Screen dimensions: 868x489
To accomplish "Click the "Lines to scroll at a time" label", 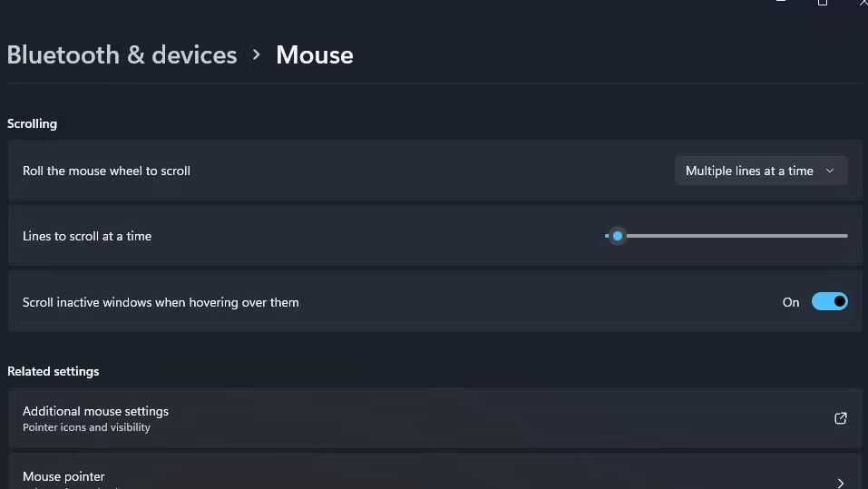I will pyautogui.click(x=87, y=236).
